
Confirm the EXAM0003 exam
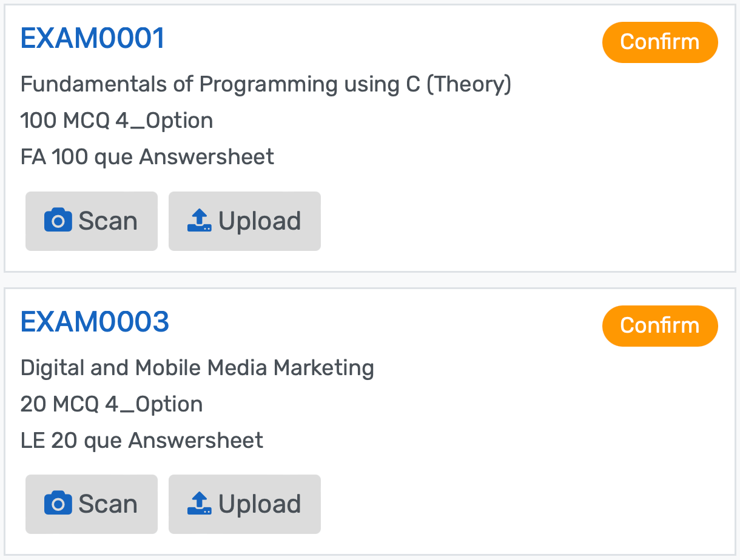pyautogui.click(x=660, y=325)
